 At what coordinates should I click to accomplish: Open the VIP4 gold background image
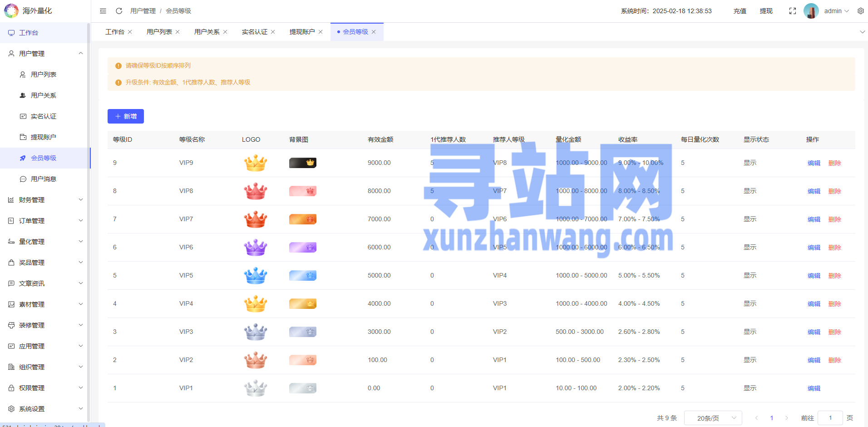point(303,303)
